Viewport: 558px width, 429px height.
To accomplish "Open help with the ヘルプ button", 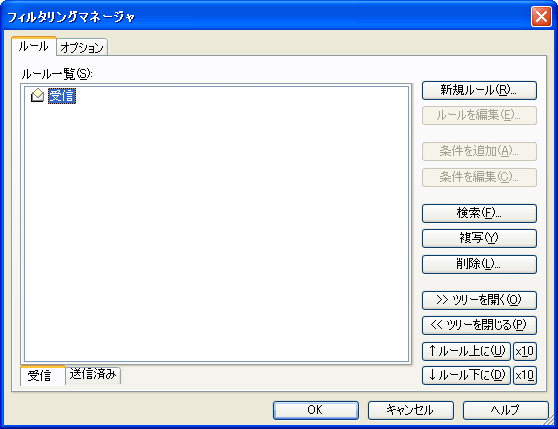I will 505,410.
